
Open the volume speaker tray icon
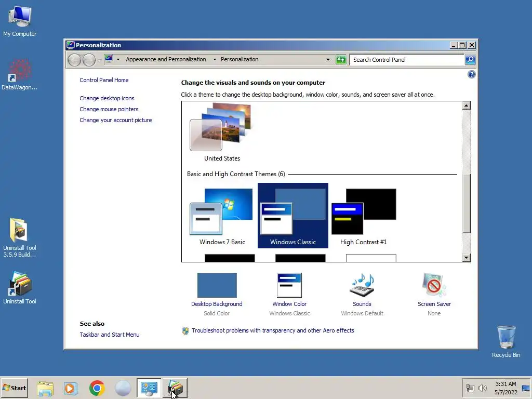(482, 388)
